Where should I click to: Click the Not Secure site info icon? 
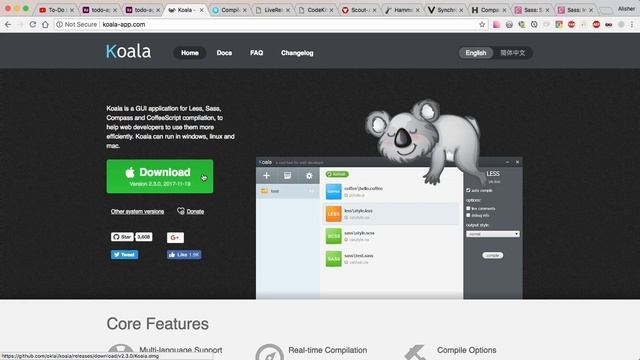59,24
